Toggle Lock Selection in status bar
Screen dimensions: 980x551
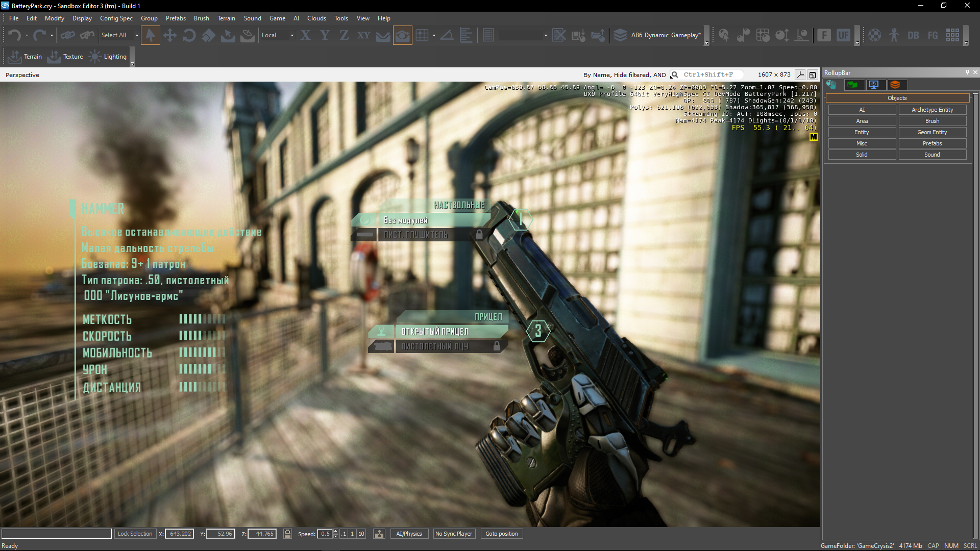pos(135,534)
